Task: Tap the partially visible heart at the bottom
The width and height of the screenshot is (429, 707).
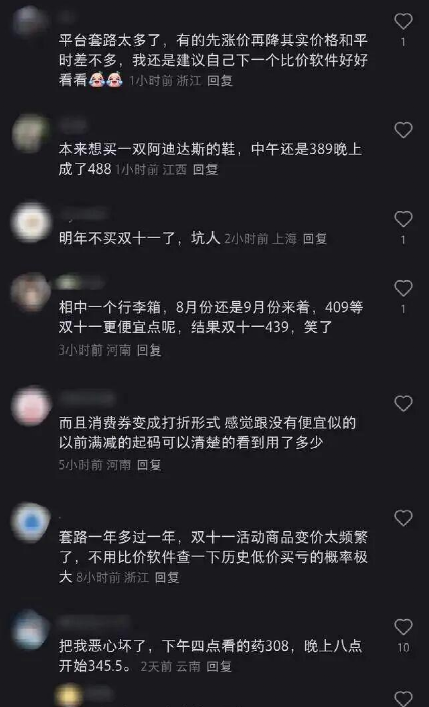Action: (403, 699)
